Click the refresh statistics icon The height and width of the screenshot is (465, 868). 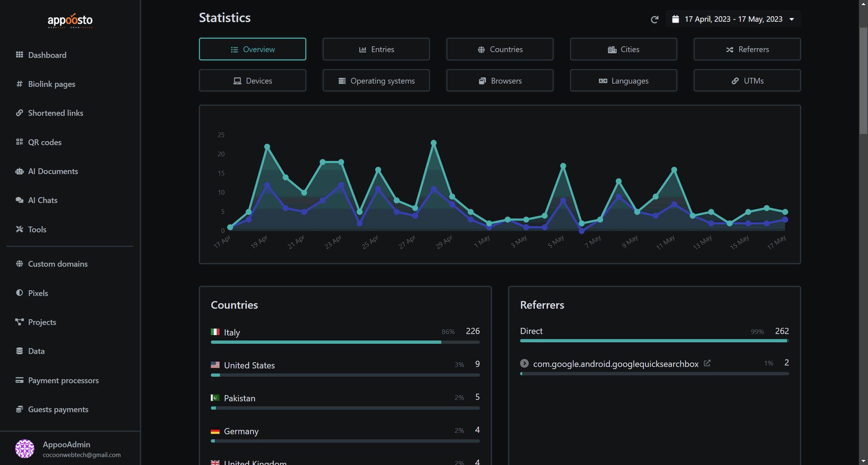coord(654,19)
